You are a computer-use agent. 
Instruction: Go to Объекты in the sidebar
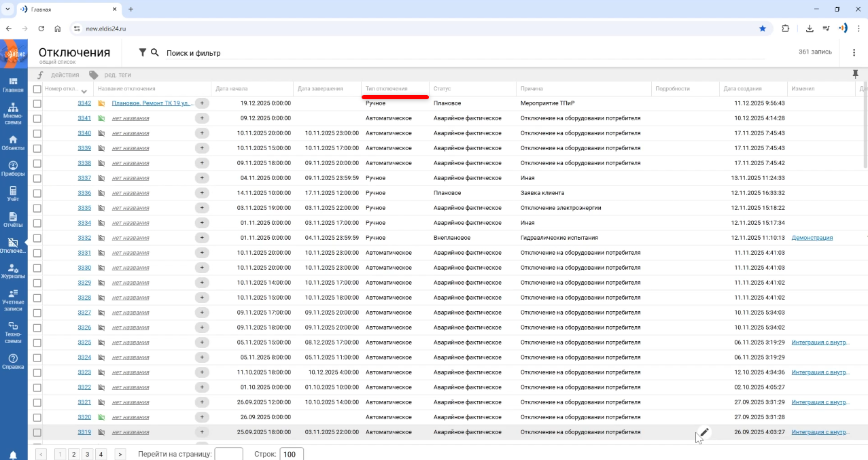coord(13,143)
